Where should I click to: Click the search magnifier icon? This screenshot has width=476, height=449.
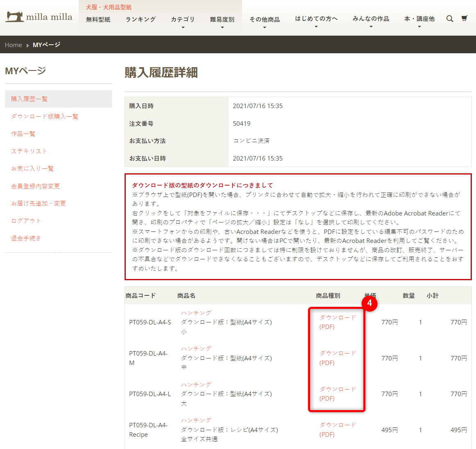tap(449, 19)
